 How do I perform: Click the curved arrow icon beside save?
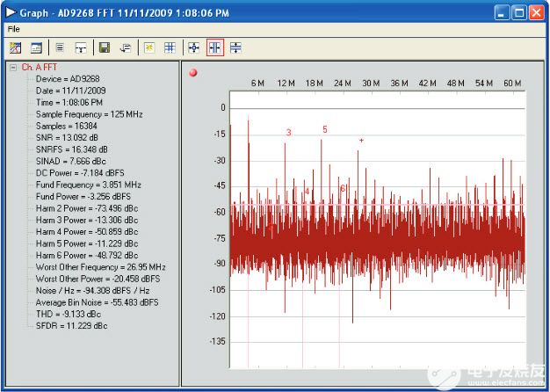[126, 47]
